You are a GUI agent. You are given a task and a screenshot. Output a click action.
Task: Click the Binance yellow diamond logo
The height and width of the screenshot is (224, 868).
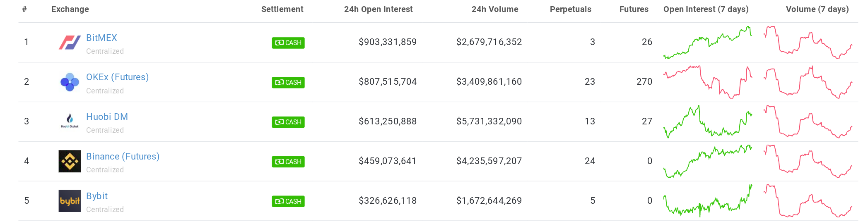(70, 161)
